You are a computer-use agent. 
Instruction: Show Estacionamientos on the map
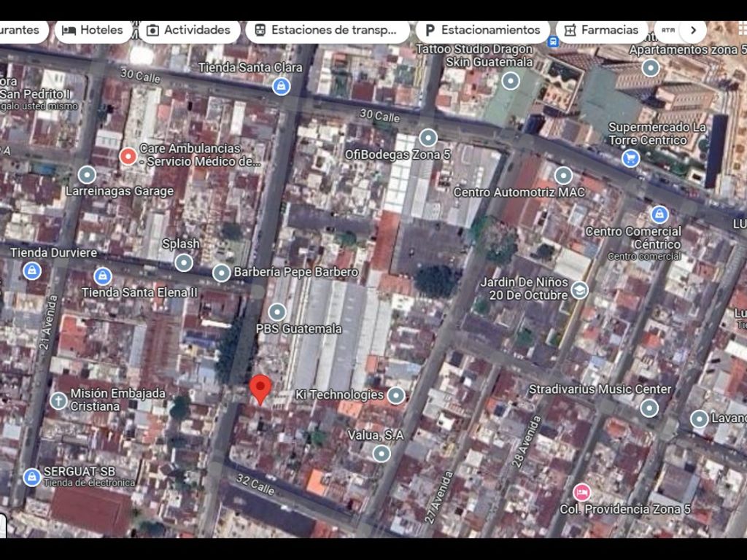482,31
